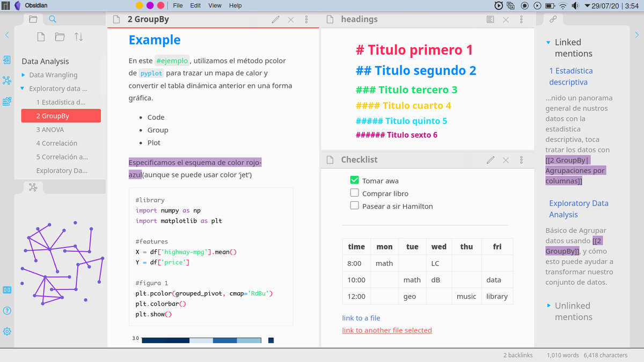The image size is (644, 362).
Task: Open the Wi-Fi indicator in system tray
Action: (x=562, y=6)
